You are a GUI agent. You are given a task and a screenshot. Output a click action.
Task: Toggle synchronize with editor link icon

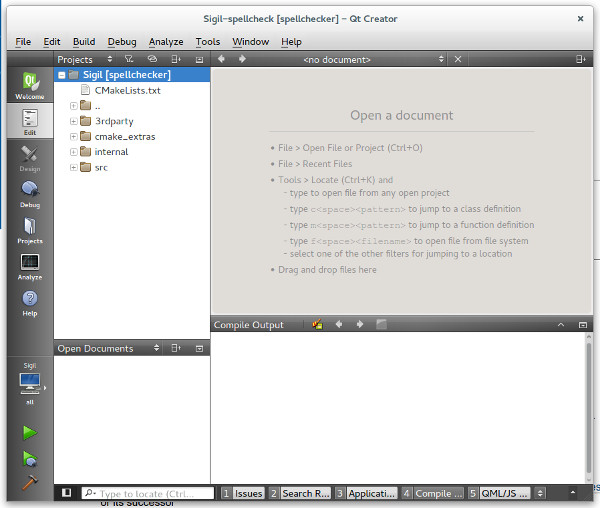(152, 59)
